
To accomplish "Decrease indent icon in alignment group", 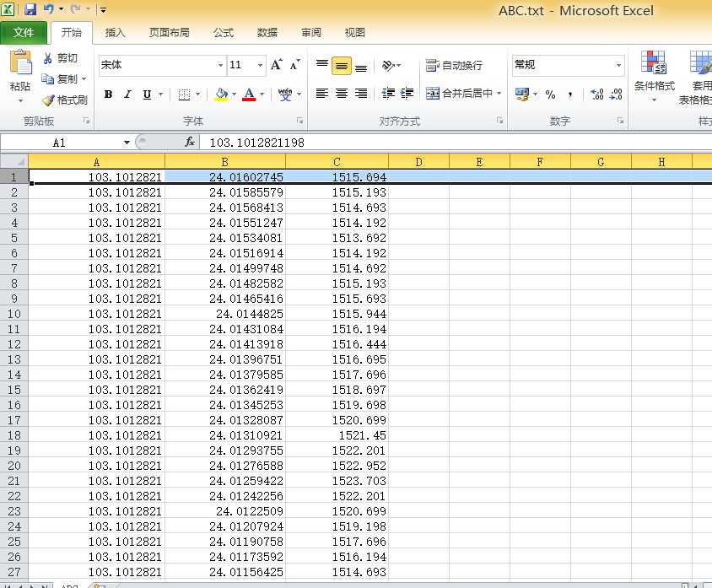I will click(388, 94).
